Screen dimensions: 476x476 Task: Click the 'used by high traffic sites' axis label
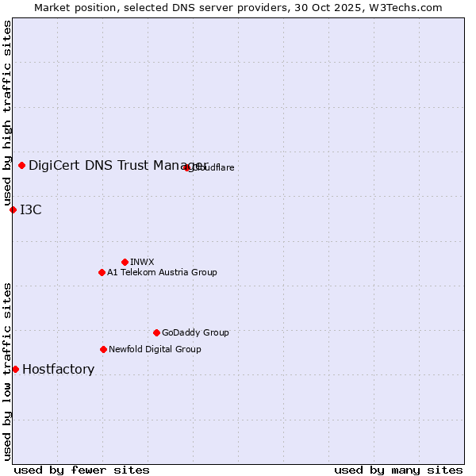tap(7, 113)
